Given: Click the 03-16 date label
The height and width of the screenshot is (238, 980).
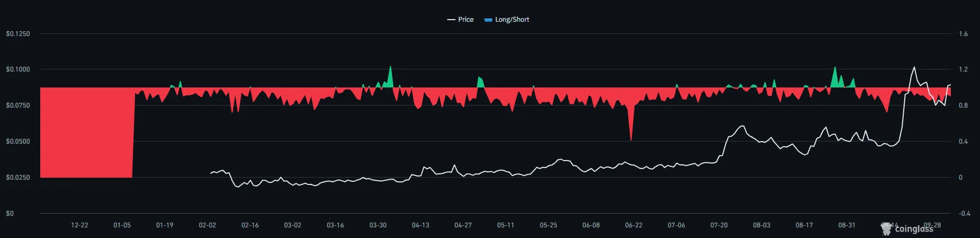Looking at the screenshot, I should [335, 225].
